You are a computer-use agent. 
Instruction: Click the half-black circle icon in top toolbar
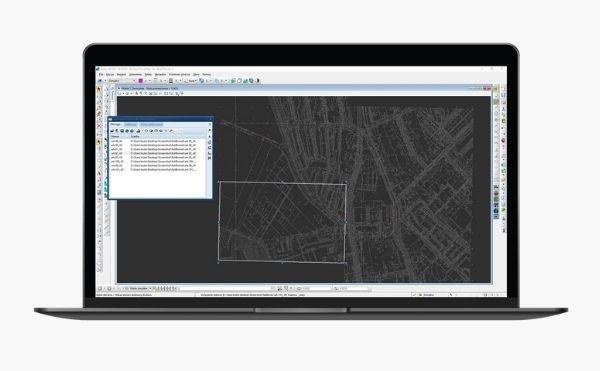258,81
